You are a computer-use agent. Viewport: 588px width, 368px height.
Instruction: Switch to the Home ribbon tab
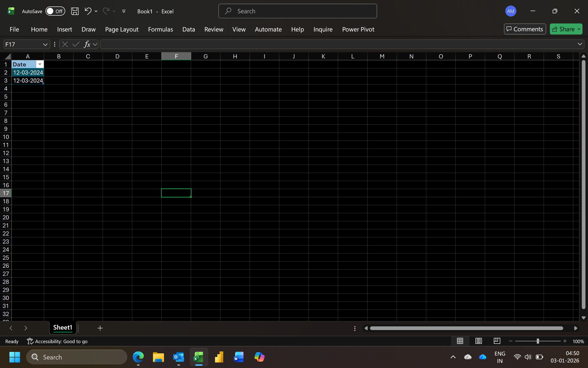[39, 29]
